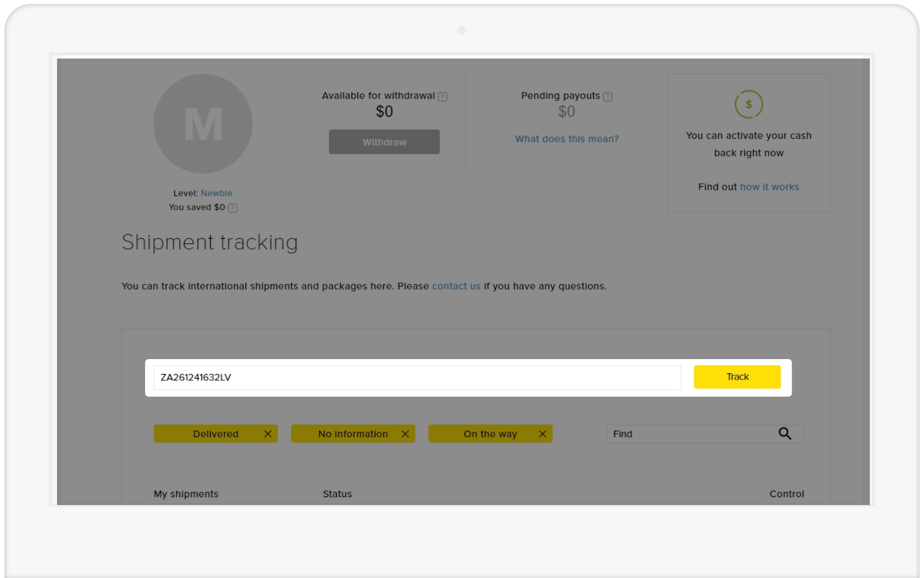Click the magnifier search icon
Viewport: 924px width, 578px height.
click(785, 433)
